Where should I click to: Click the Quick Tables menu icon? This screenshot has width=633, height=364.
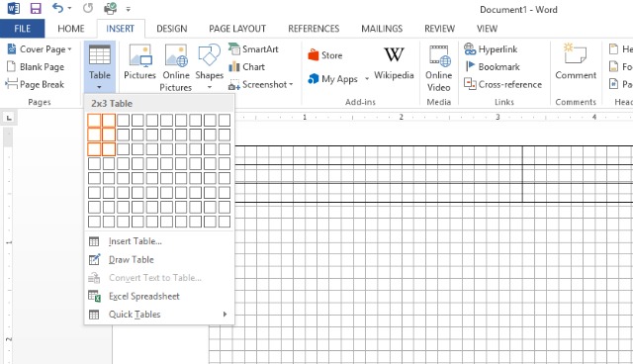[94, 315]
